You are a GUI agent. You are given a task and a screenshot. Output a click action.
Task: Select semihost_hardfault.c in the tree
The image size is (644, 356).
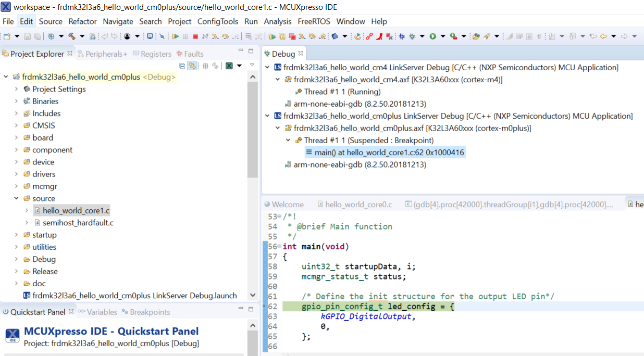point(73,223)
